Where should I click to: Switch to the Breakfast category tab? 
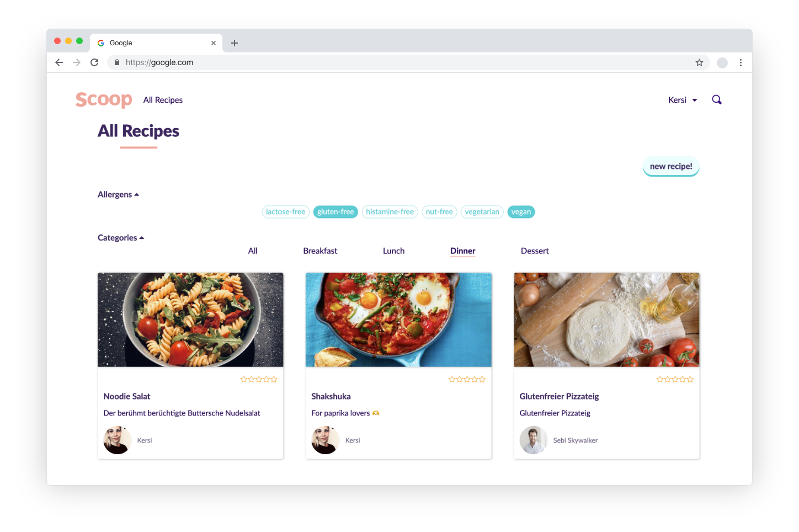(x=320, y=251)
